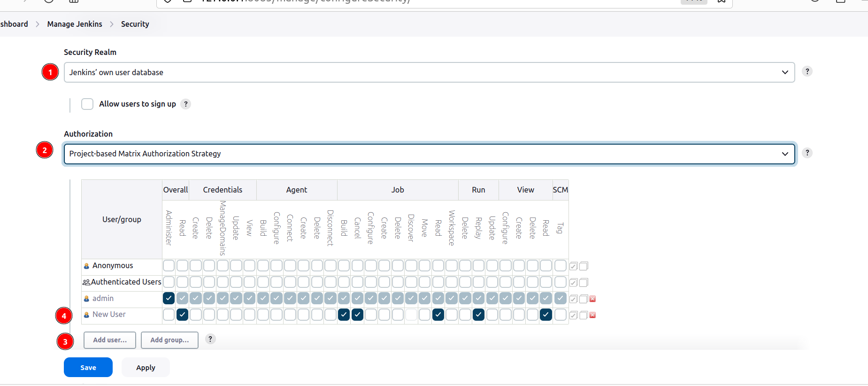
Task: Unselect all permissions for New User row
Action: coord(584,315)
